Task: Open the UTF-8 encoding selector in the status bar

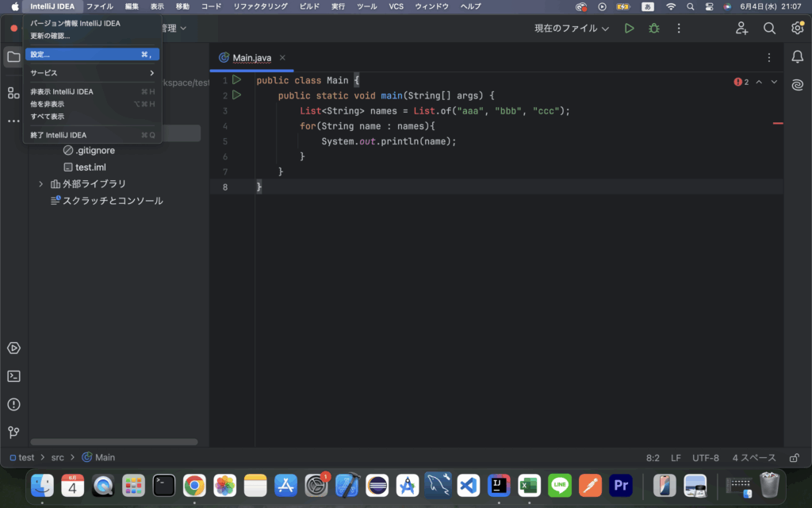Action: [705, 458]
